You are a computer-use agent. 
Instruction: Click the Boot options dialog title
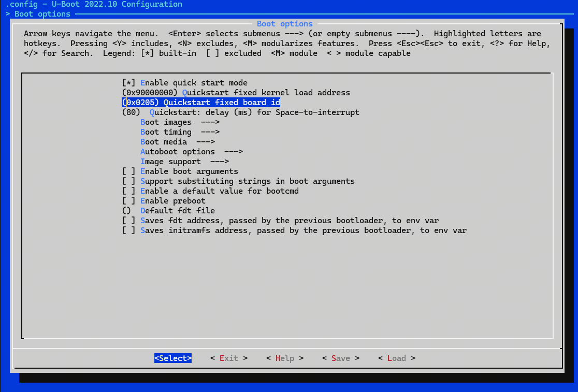[x=285, y=24]
